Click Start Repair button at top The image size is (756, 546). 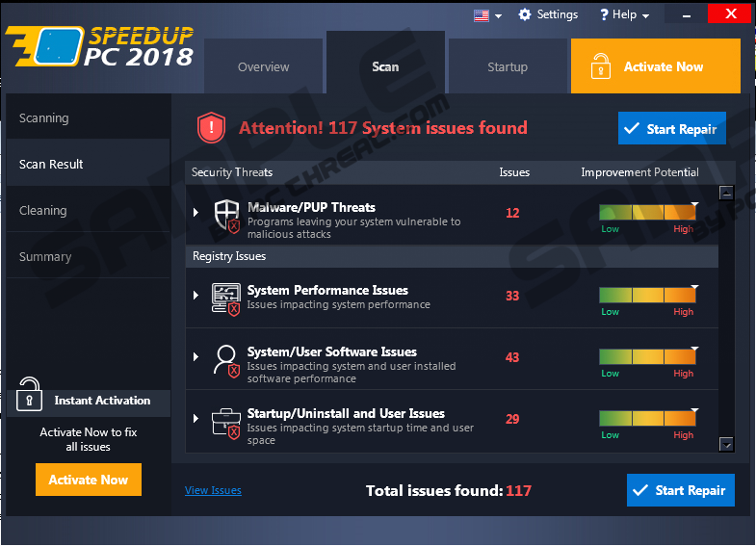pyautogui.click(x=672, y=129)
